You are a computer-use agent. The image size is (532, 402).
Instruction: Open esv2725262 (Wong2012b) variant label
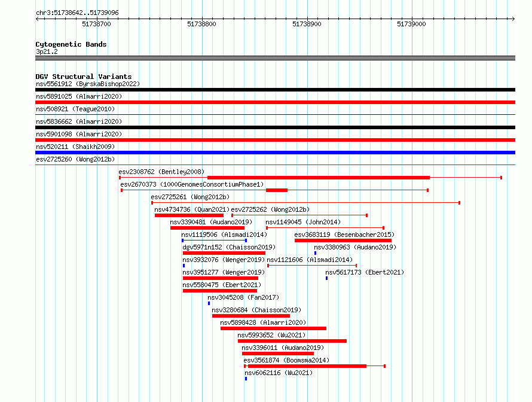(270, 209)
